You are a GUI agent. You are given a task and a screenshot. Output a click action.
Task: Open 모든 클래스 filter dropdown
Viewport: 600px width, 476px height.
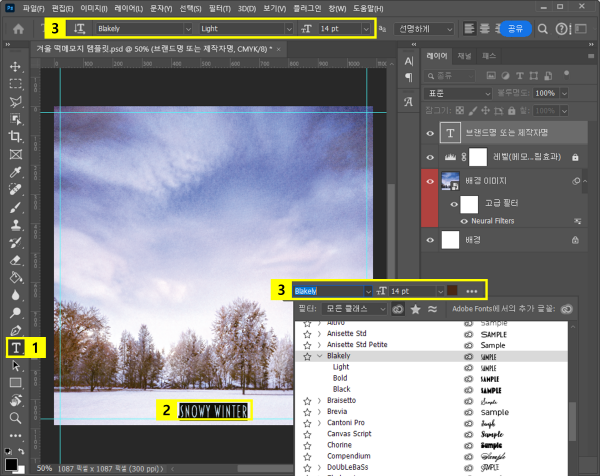354,309
